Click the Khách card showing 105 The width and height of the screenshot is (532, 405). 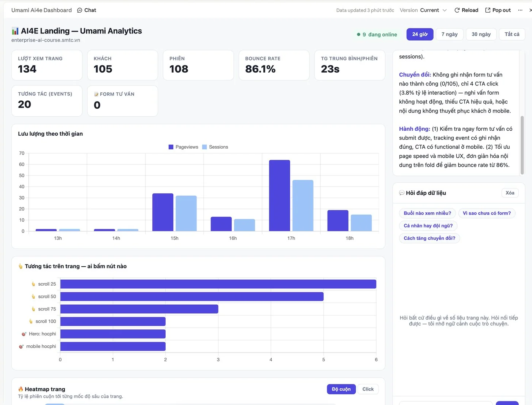click(123, 65)
